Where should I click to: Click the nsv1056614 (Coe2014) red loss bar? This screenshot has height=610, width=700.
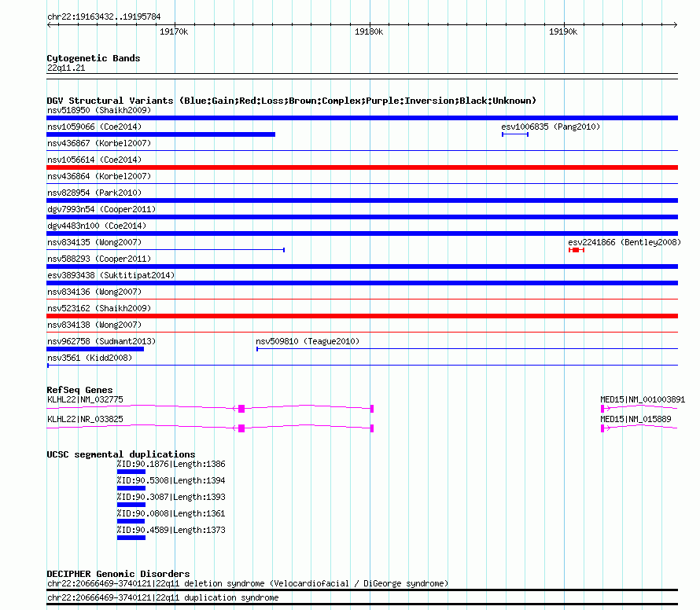pyautogui.click(x=362, y=167)
